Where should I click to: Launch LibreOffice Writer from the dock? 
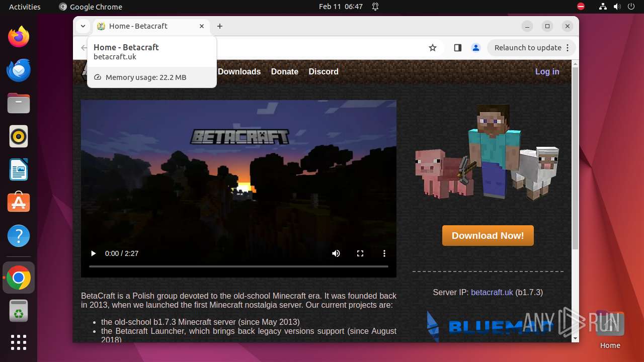[19, 169]
